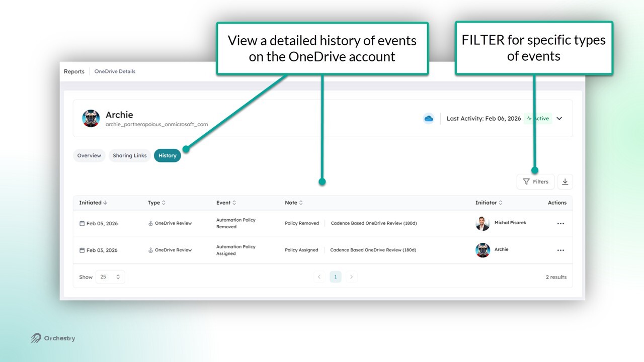Click OneDrive Details breadcrumb
This screenshot has height=362, width=644.
(x=115, y=71)
